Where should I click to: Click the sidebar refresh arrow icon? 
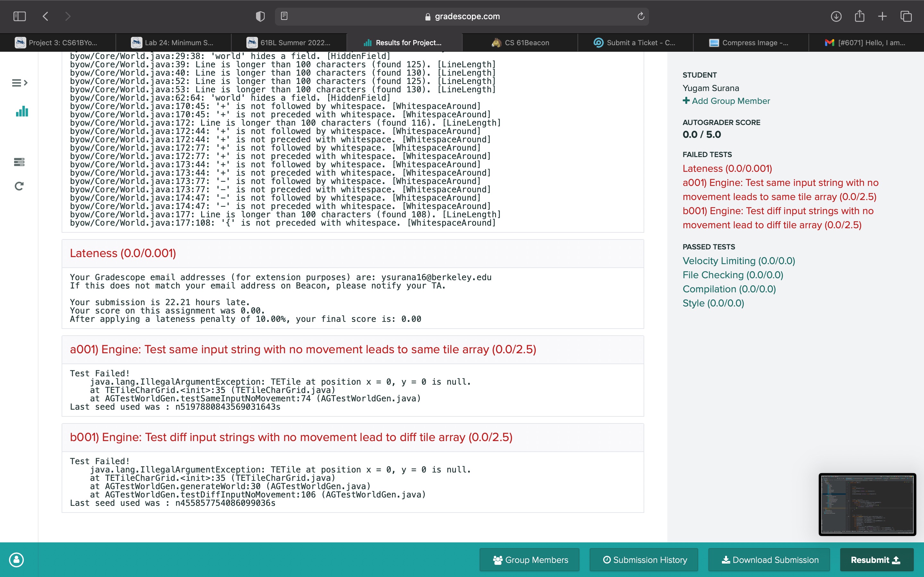pos(19,186)
